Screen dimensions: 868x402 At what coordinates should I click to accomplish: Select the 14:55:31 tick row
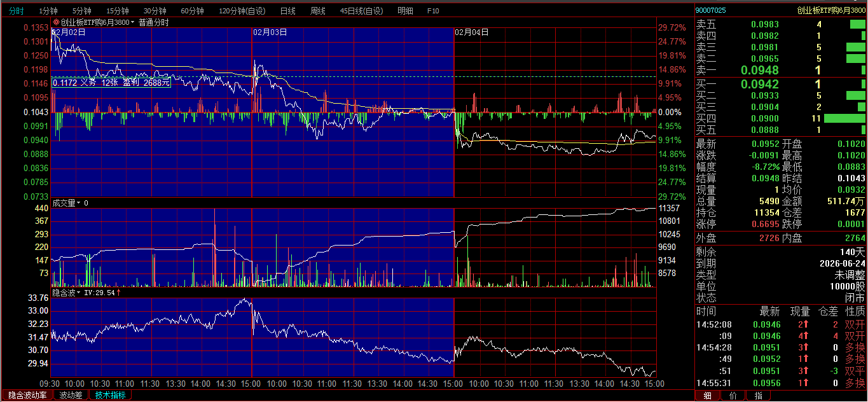(x=781, y=383)
